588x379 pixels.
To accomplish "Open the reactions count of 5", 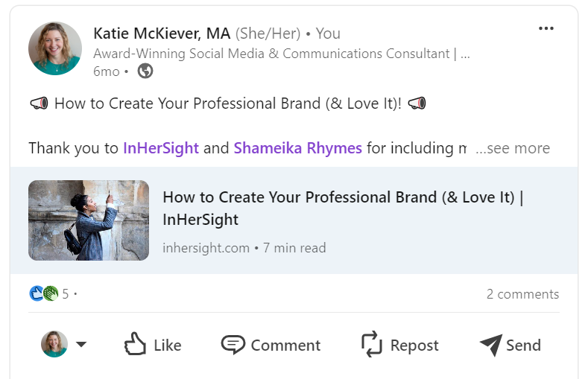I will click(x=66, y=294).
